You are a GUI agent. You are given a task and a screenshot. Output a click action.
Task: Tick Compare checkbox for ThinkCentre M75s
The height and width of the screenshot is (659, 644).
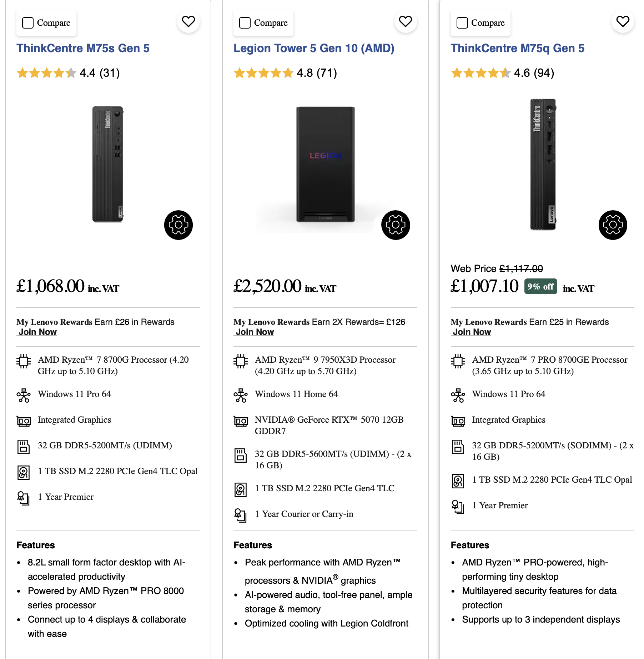pos(28,23)
